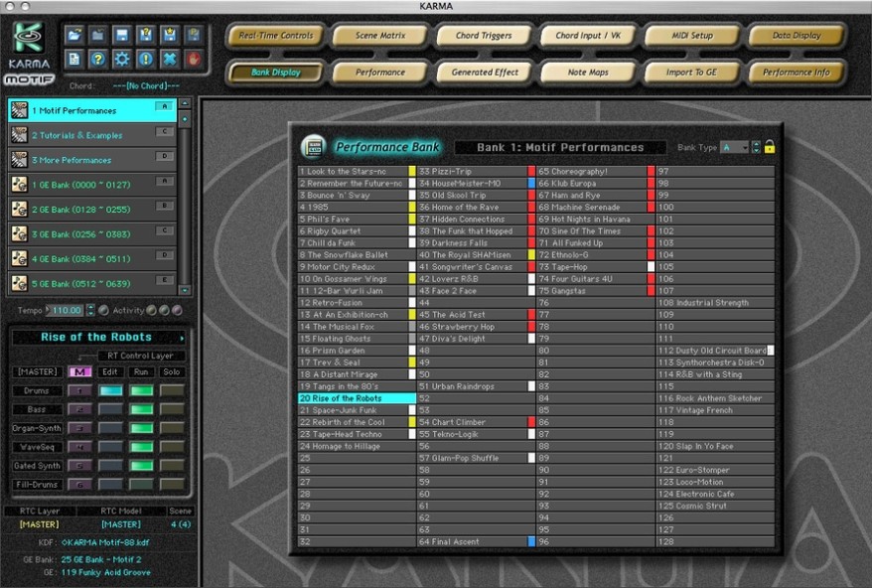Switch to the Scene Matrix tab

click(x=380, y=36)
